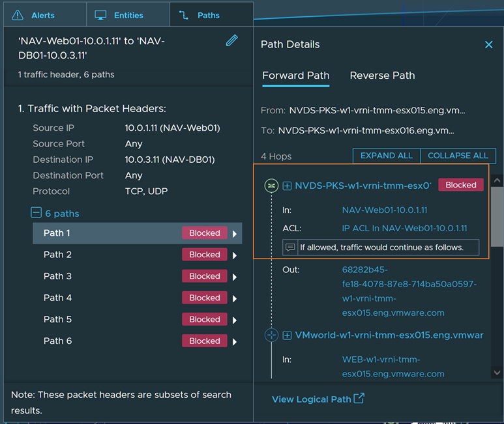Open Path 3 details arrow
This screenshot has width=504, height=424.
(235, 276)
